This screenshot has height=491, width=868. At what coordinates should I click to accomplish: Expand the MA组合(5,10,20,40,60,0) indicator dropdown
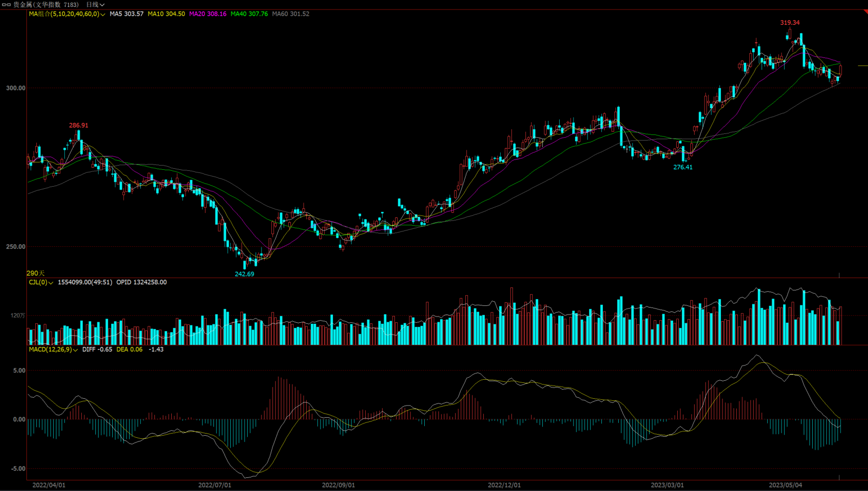point(67,14)
